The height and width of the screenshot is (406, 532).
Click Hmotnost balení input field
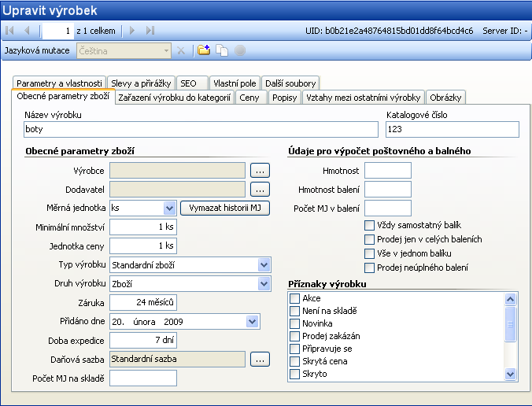tap(388, 190)
